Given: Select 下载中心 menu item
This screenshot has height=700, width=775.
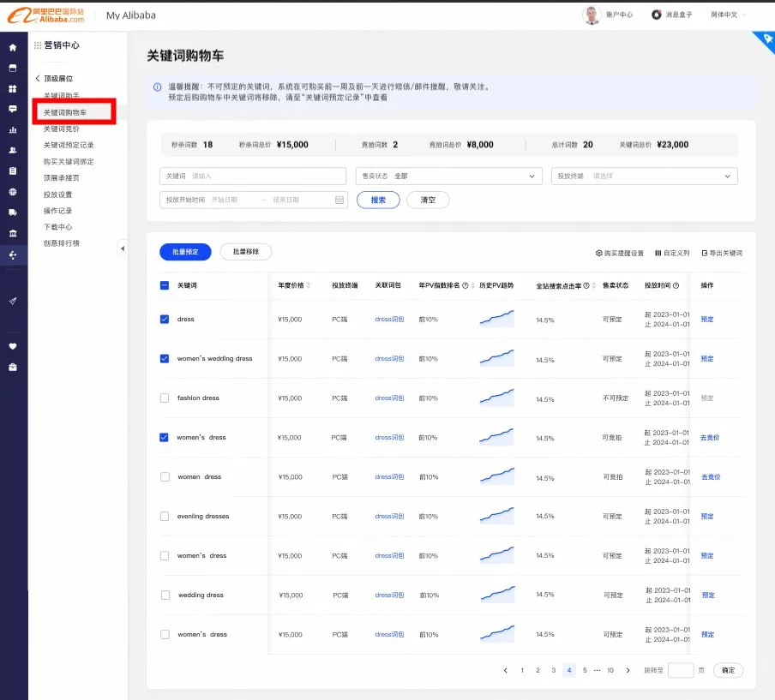Looking at the screenshot, I should click(x=58, y=227).
